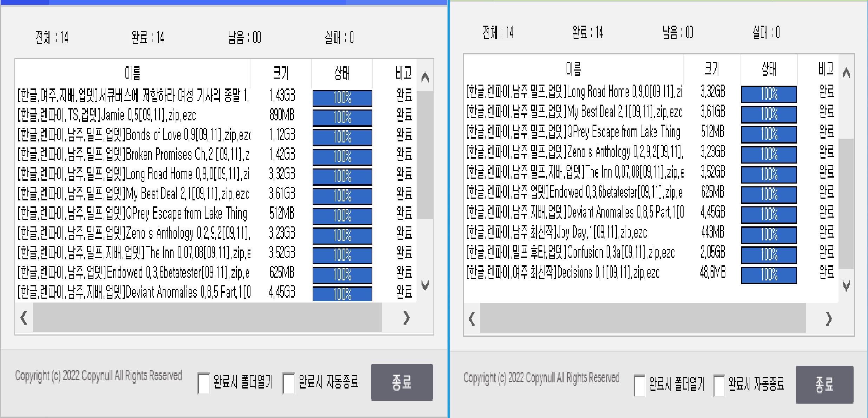868x418 pixels.
Task: Enable 완료시 폴더열기 in left window
Action: click(204, 383)
